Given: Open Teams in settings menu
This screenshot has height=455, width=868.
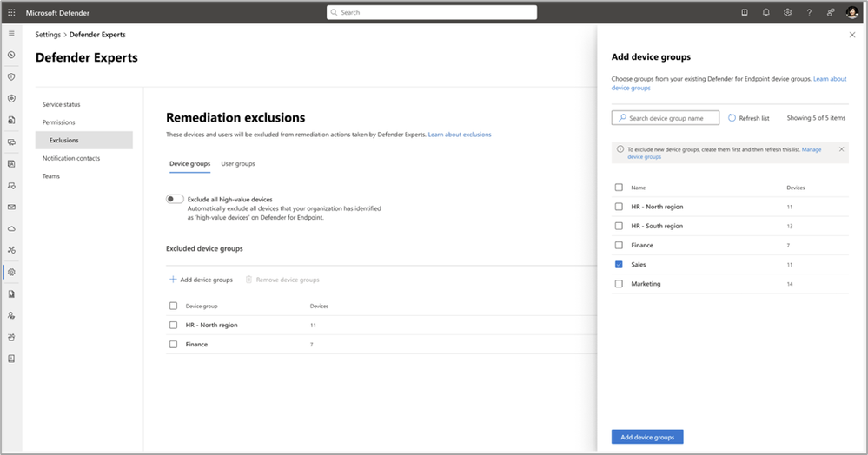Looking at the screenshot, I should point(51,176).
